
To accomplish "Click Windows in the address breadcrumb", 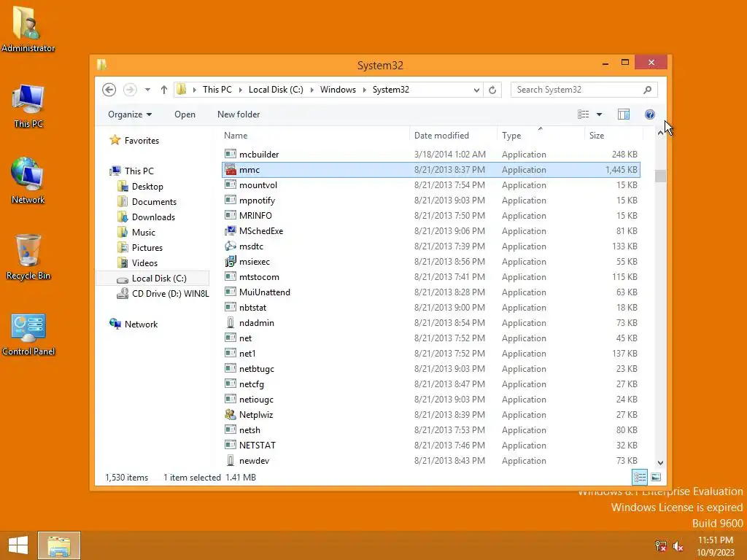I will (x=338, y=90).
